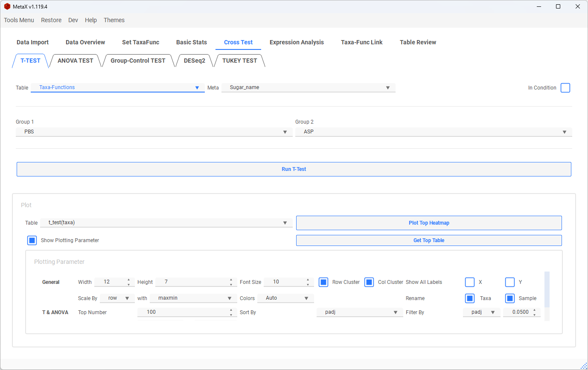Click the Plotting Parameter vertical scrollbar

[x=547, y=289]
